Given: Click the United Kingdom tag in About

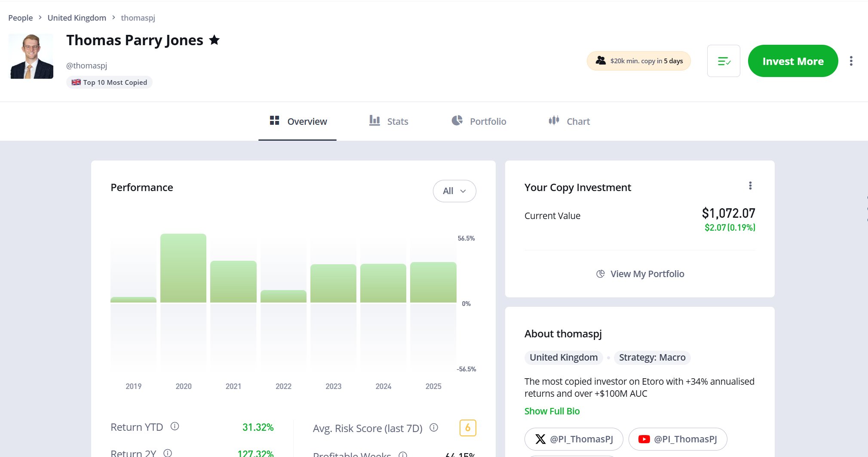Looking at the screenshot, I should 564,358.
